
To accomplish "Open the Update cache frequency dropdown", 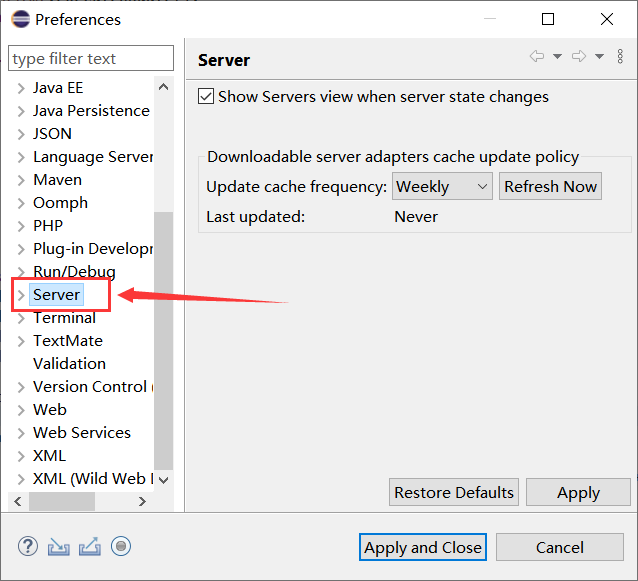I will tap(443, 186).
